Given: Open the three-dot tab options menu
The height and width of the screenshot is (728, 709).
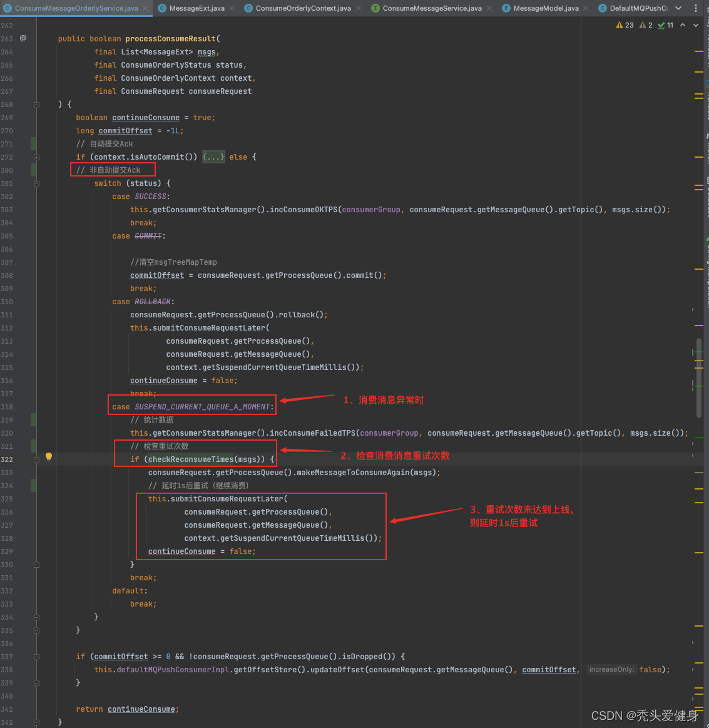Looking at the screenshot, I should click(696, 8).
